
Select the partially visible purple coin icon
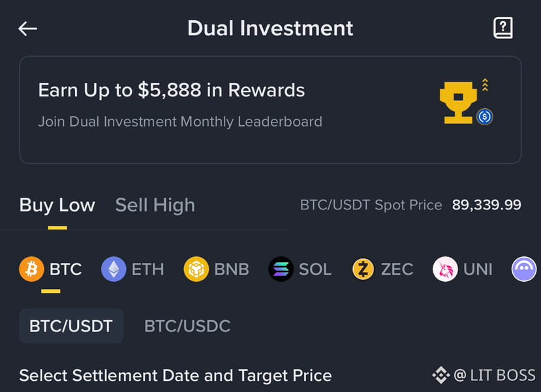point(524,269)
